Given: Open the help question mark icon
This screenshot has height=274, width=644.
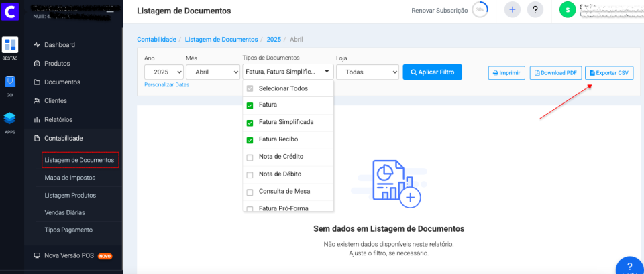Looking at the screenshot, I should click(x=535, y=10).
